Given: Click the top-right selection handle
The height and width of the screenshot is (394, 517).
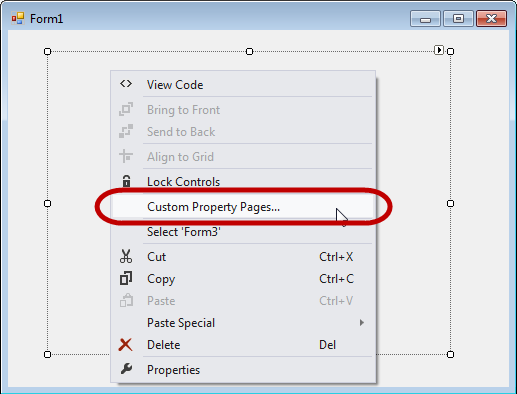Looking at the screenshot, I should point(450,51).
